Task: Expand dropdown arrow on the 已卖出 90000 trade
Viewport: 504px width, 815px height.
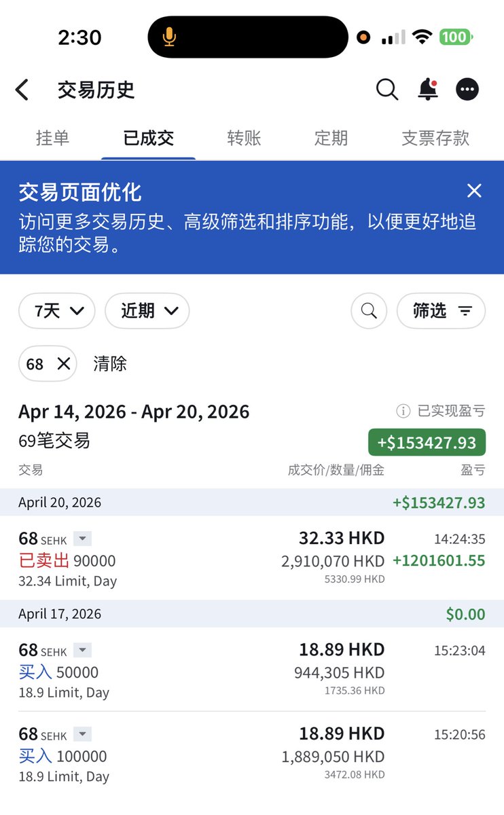Action: pyautogui.click(x=82, y=539)
